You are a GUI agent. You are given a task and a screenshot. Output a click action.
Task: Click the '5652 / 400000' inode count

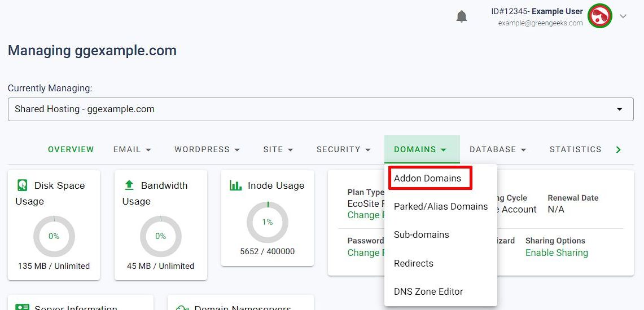point(268,251)
